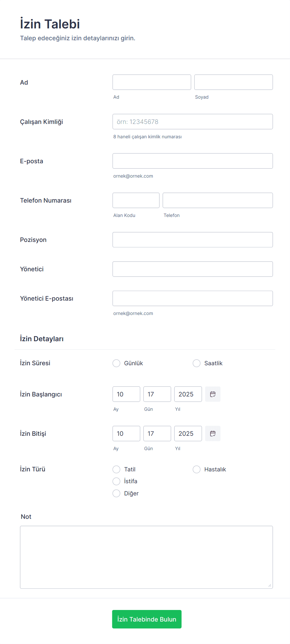Viewport: 290px width, 644px height.
Task: Click the Ad first name field
Action: [152, 82]
